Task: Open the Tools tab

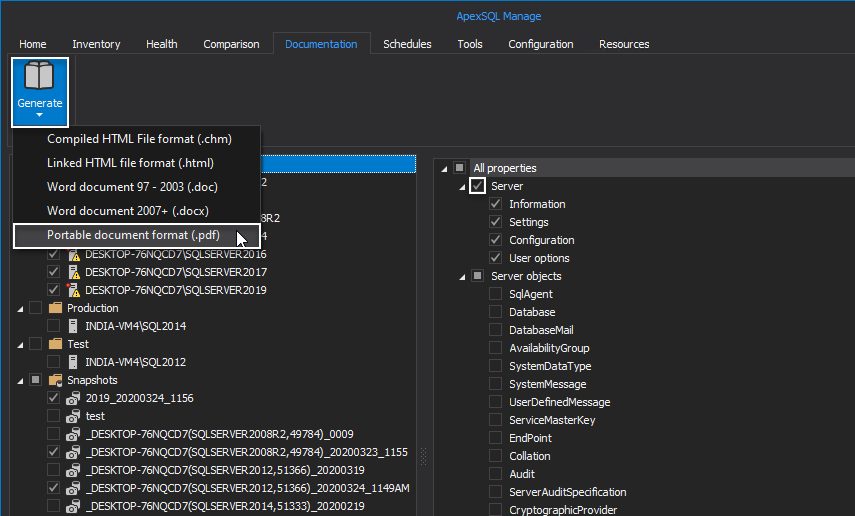Action: tap(469, 44)
